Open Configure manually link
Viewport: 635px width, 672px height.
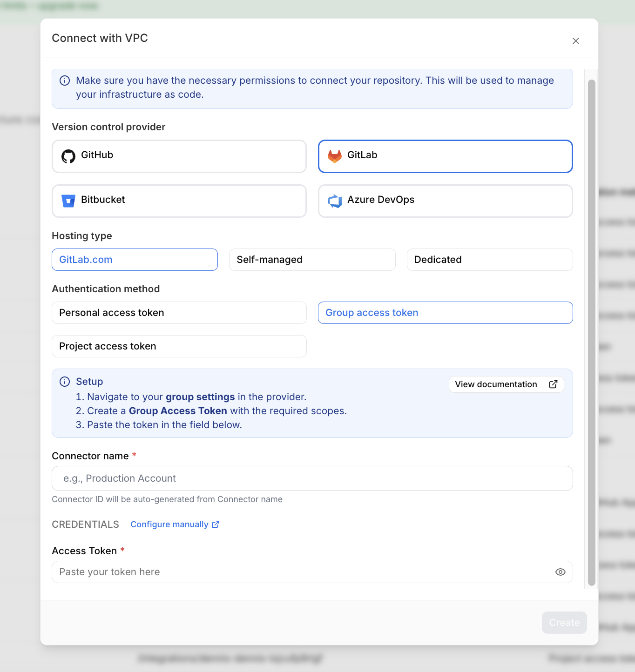tap(175, 524)
